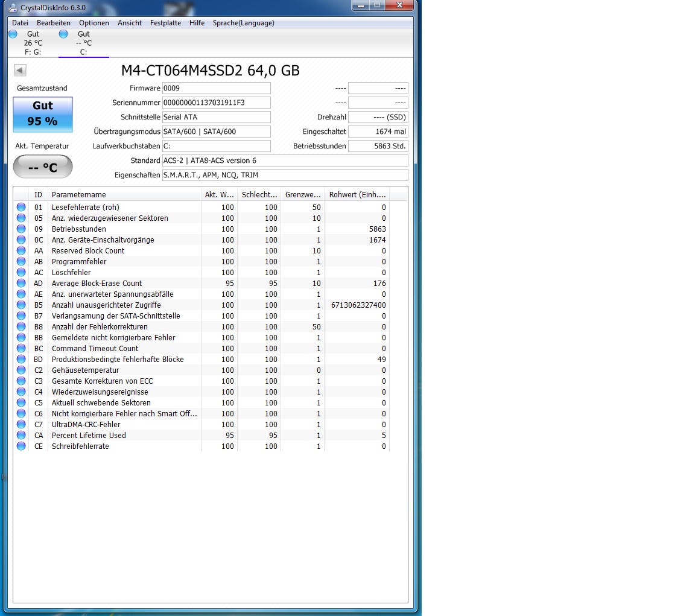695x616 pixels.
Task: Click status orb for Average Block-Erase Count
Action: [21, 283]
